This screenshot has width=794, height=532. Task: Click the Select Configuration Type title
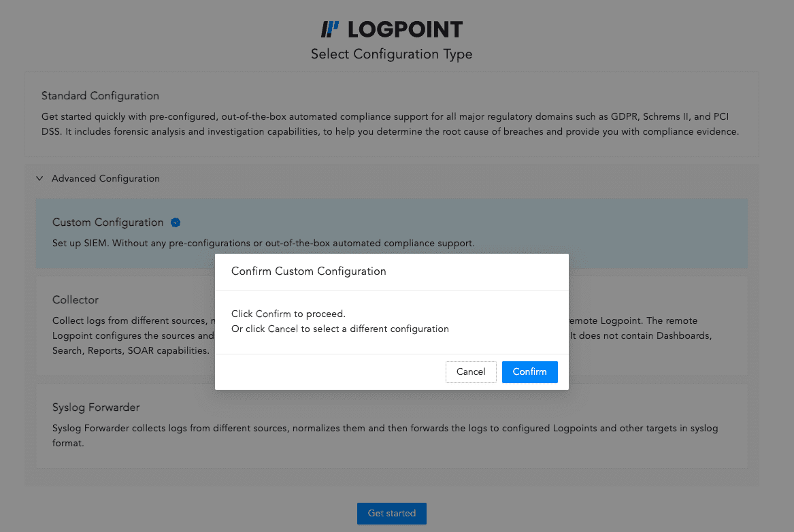pyautogui.click(x=391, y=54)
